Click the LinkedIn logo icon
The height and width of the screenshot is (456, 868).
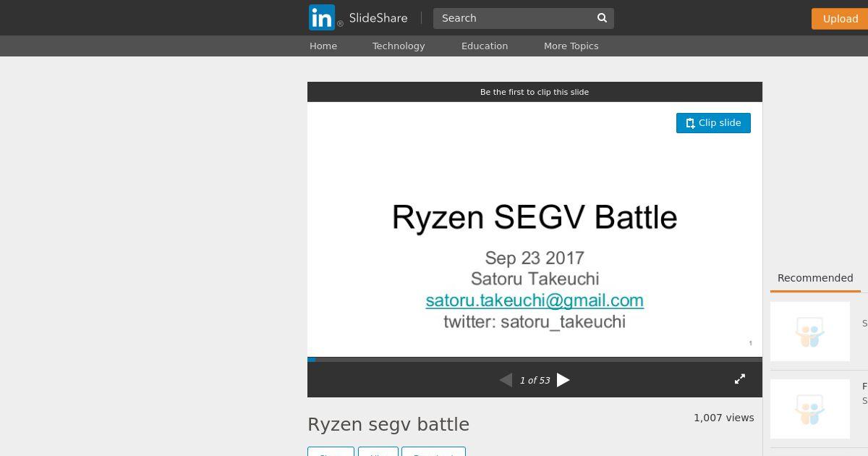pos(321,17)
